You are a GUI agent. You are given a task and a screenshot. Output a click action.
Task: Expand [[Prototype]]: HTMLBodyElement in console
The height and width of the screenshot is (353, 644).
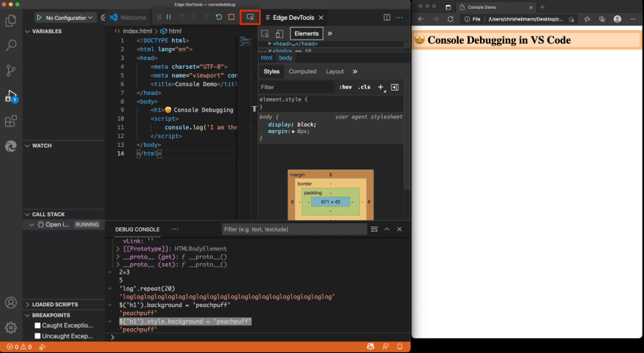(x=118, y=249)
